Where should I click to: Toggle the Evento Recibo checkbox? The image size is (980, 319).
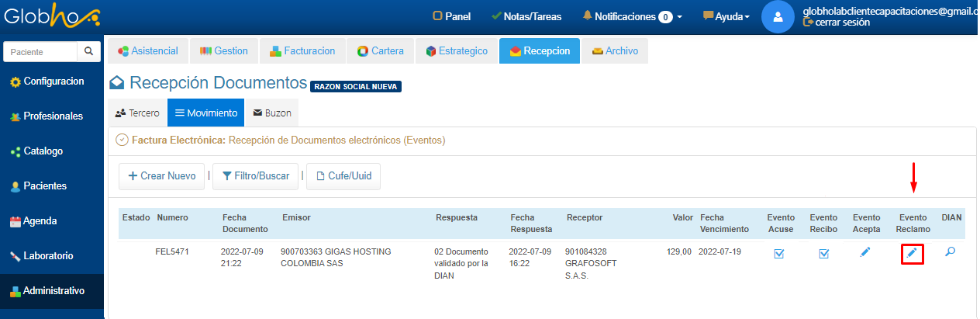coord(823,254)
